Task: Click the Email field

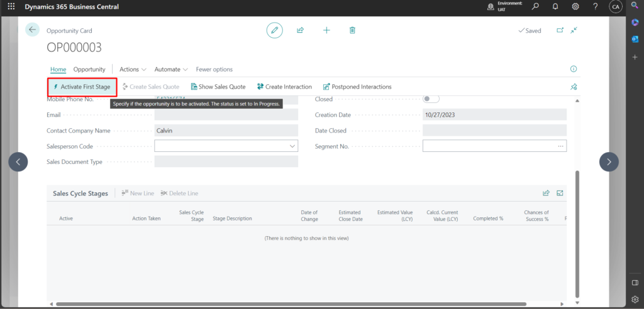Action: (x=226, y=115)
